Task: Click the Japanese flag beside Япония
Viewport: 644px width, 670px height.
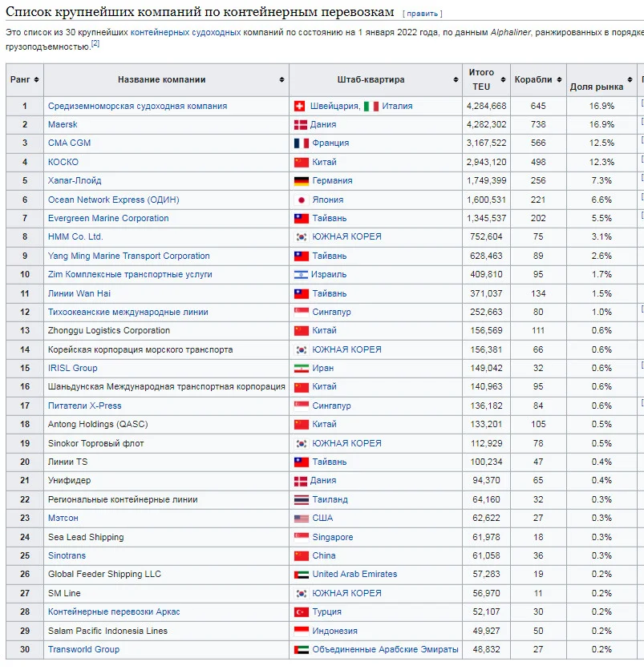Action: point(302,200)
